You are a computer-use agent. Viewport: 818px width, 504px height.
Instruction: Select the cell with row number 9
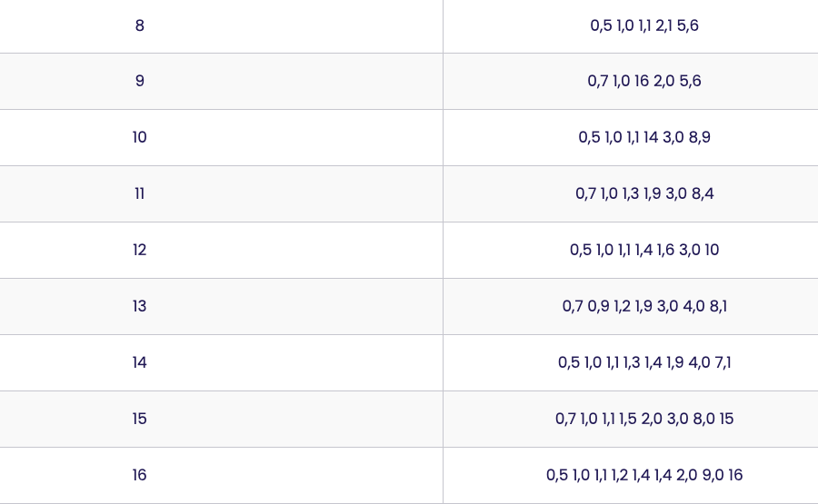point(221,82)
